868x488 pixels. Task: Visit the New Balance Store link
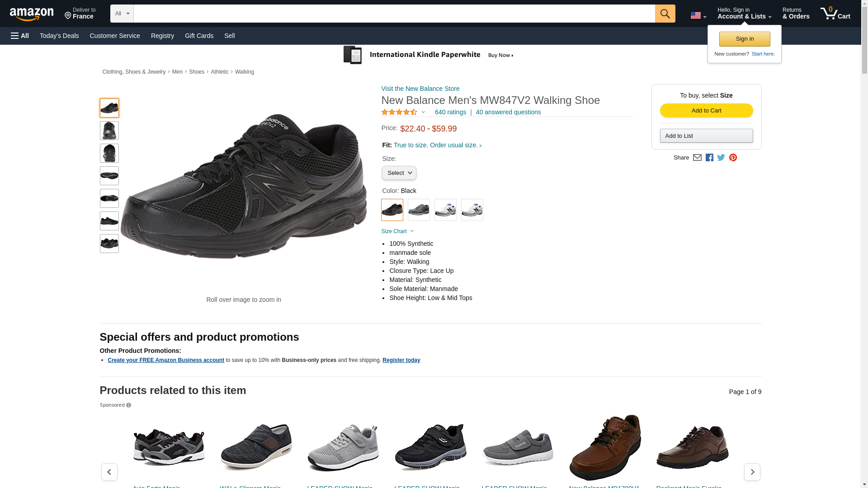(420, 89)
